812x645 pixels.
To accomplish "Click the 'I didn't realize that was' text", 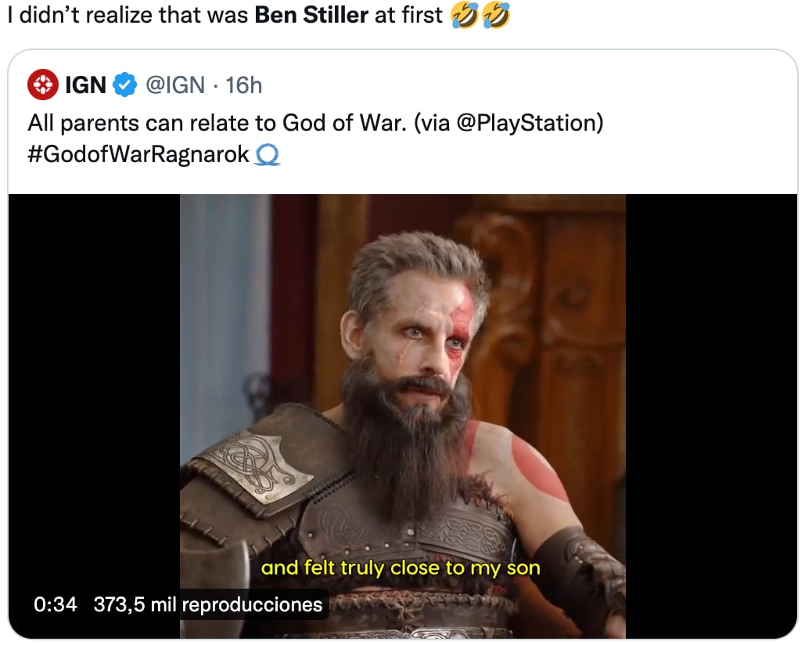I will coord(129,15).
